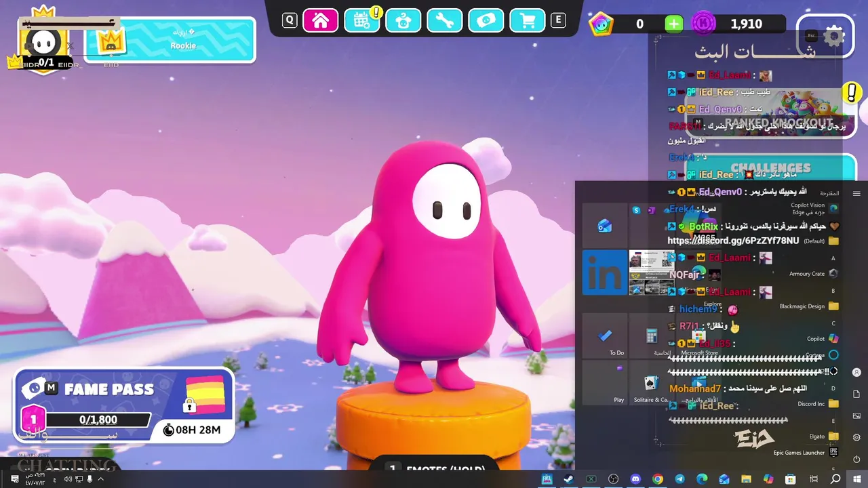Open the events calendar tab with alert badge
The height and width of the screenshot is (488, 868).
[362, 20]
